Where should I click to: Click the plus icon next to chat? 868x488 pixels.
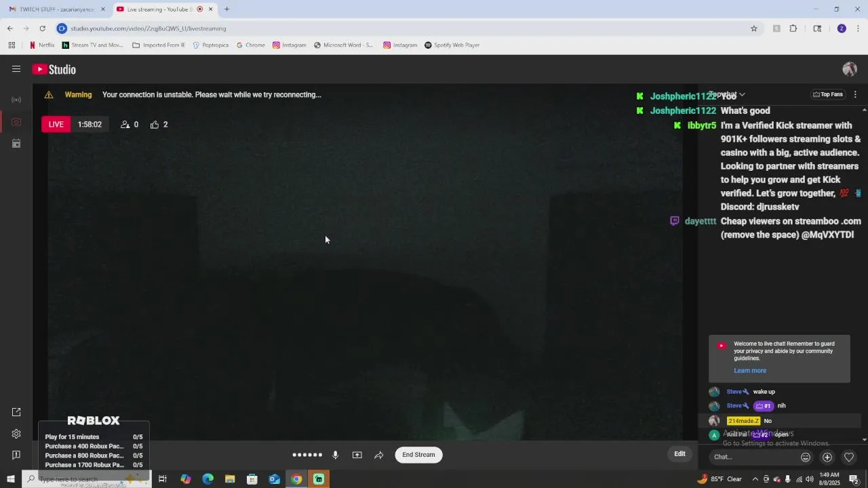[827, 457]
